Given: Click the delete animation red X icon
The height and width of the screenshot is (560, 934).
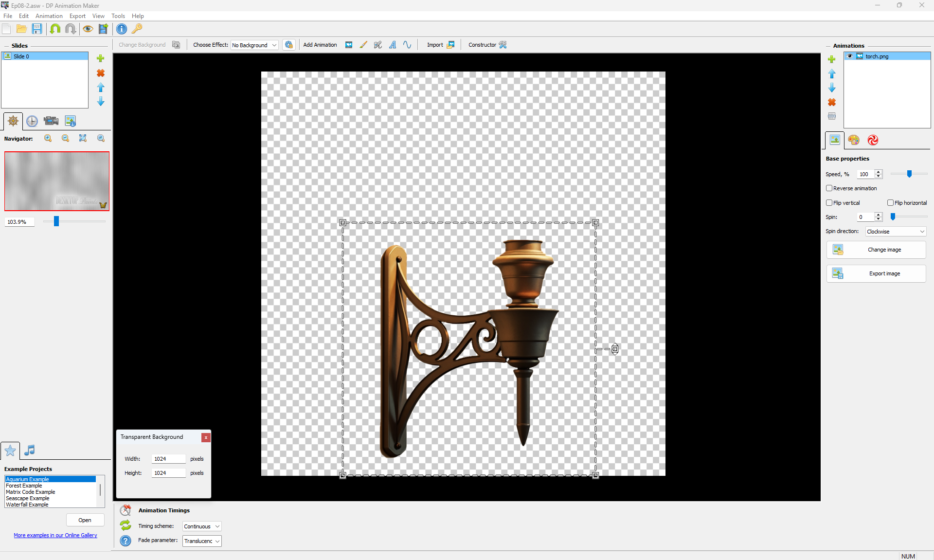Looking at the screenshot, I should tap(832, 102).
